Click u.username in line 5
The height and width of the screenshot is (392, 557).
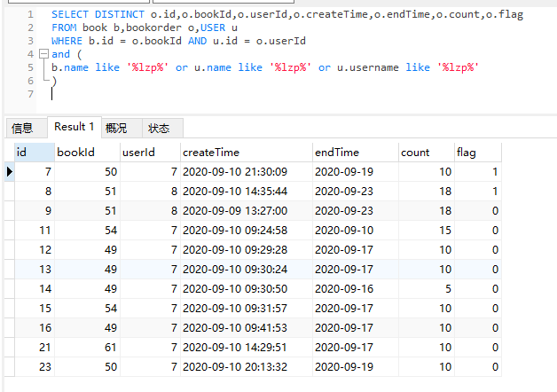(368, 67)
